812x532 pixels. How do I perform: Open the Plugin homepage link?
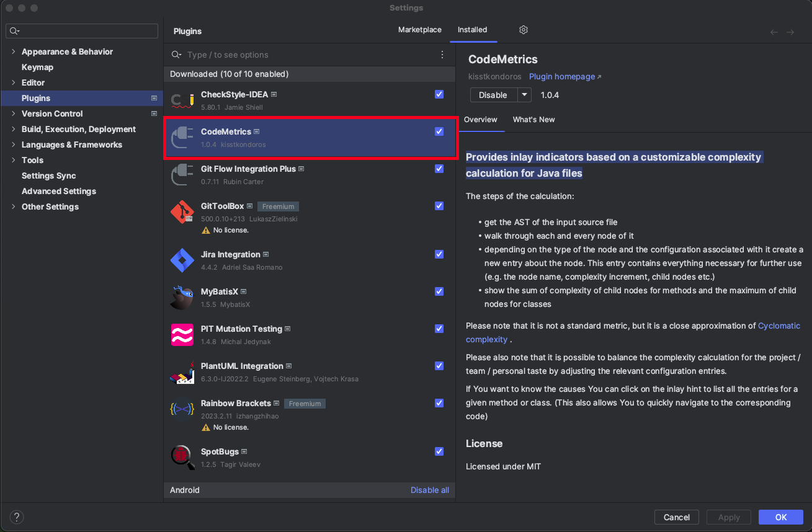(565, 76)
